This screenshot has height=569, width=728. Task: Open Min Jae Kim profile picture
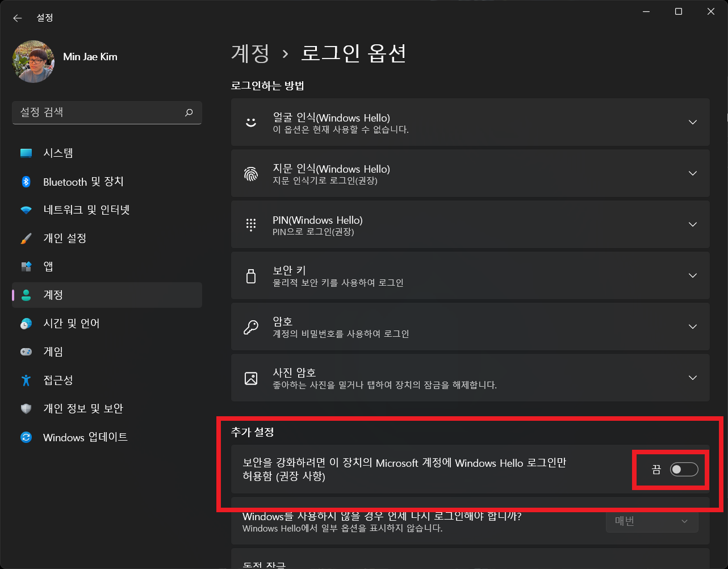34,61
